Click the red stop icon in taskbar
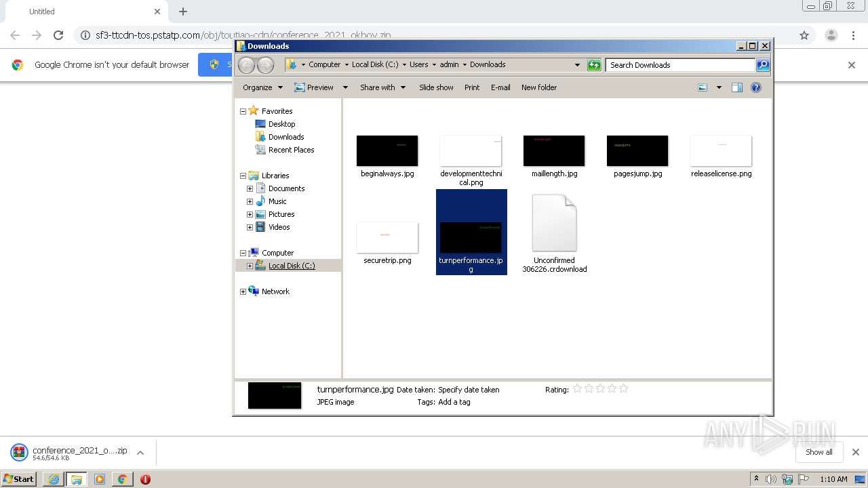 pos(145,479)
